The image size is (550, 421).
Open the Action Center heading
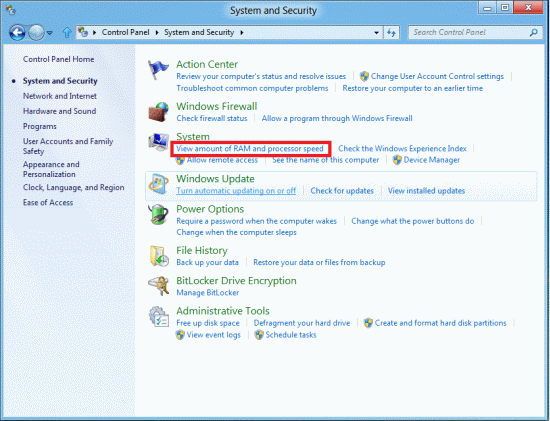[x=207, y=65]
